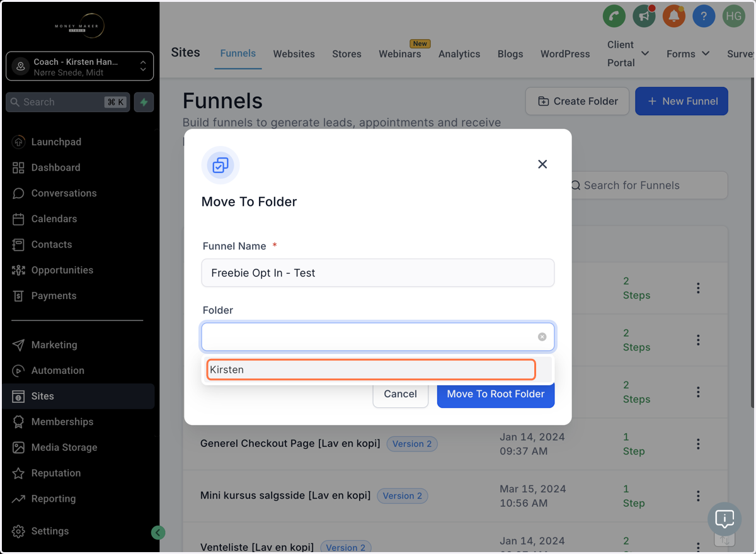756x554 pixels.
Task: Open the options menu for the second funnel row
Action: [698, 340]
